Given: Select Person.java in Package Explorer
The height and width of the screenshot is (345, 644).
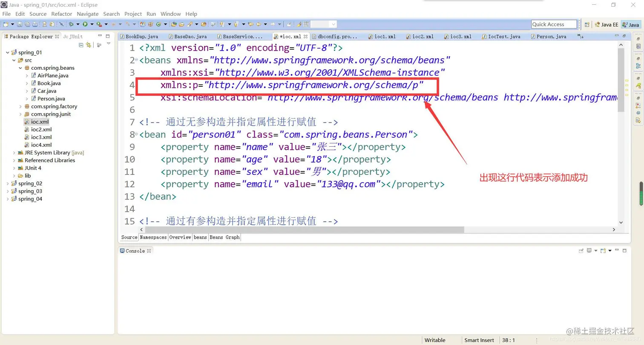Looking at the screenshot, I should (x=51, y=99).
